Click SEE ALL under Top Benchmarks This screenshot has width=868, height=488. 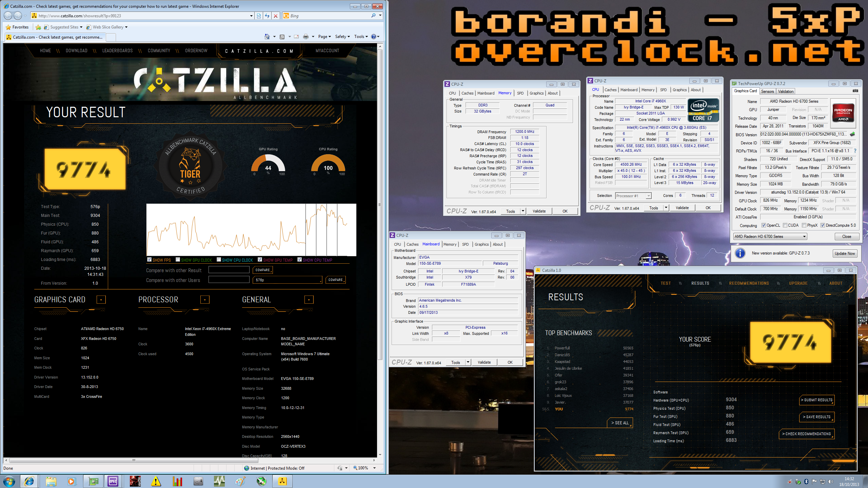coord(620,423)
